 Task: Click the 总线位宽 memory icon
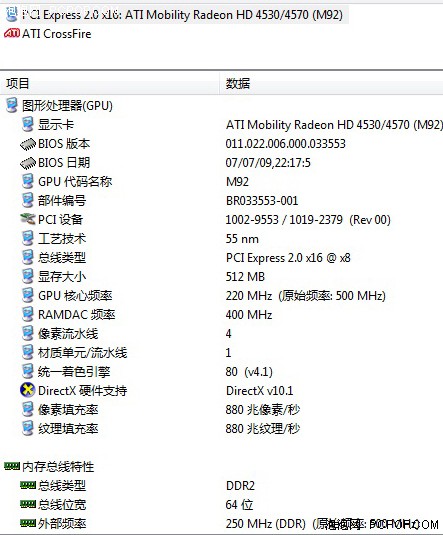tap(28, 504)
